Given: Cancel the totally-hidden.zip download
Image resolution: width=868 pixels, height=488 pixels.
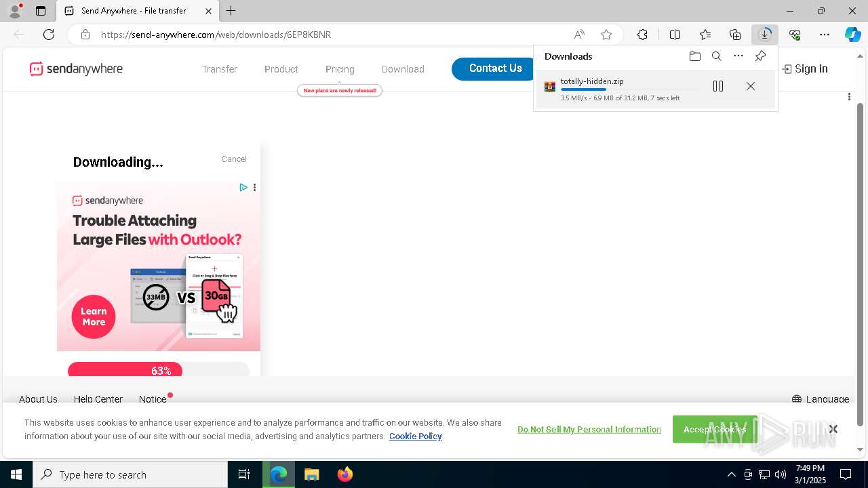Looking at the screenshot, I should coord(751,86).
